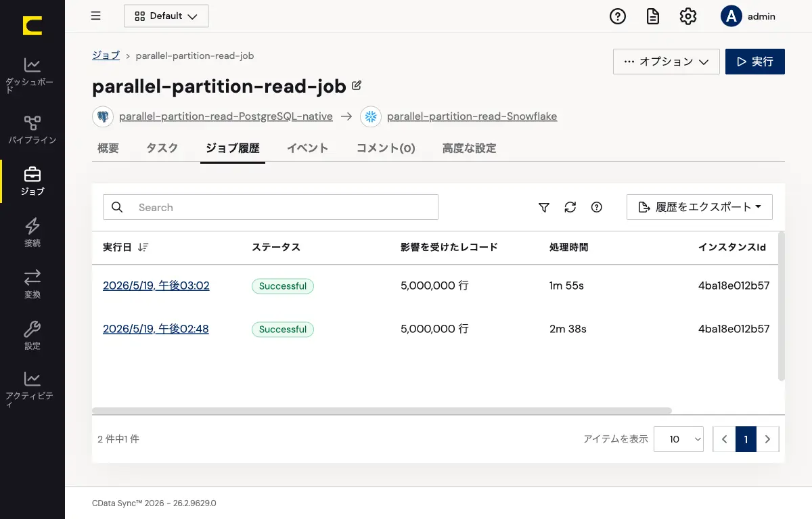812x519 pixels.
Task: Switch to the タスク tab
Action: pos(162,148)
